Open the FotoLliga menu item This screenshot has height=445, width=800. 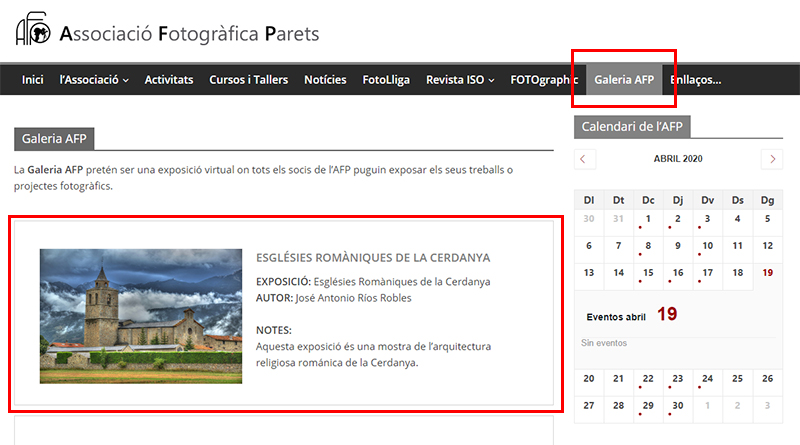tap(386, 80)
